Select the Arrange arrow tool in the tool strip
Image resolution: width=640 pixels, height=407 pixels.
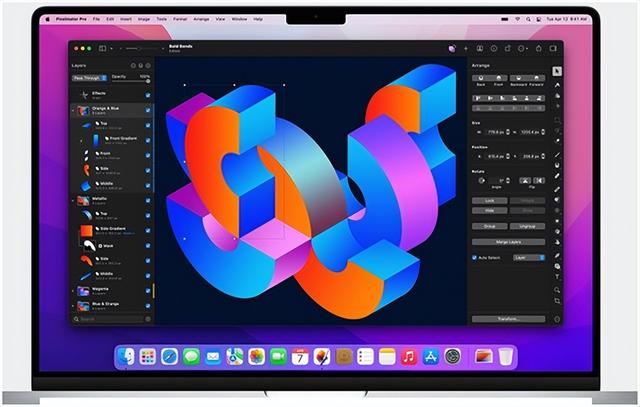point(557,71)
